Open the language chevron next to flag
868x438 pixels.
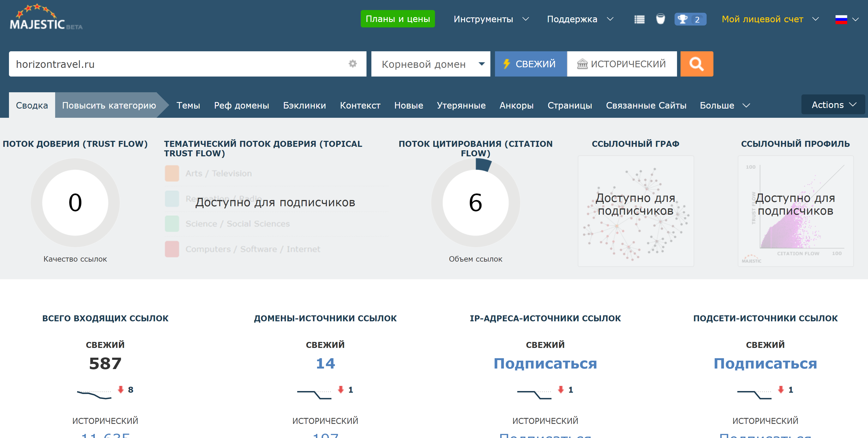coord(855,20)
